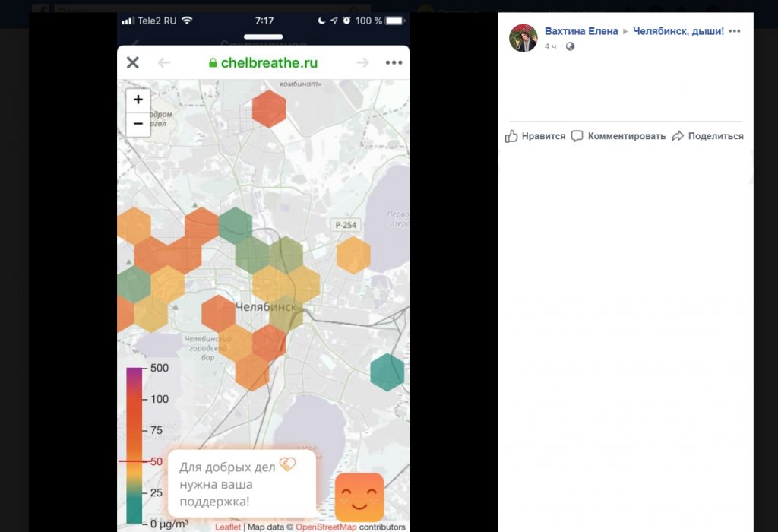This screenshot has height=532, width=778.
Task: Zoom in on the map with plus button
Action: (x=138, y=100)
